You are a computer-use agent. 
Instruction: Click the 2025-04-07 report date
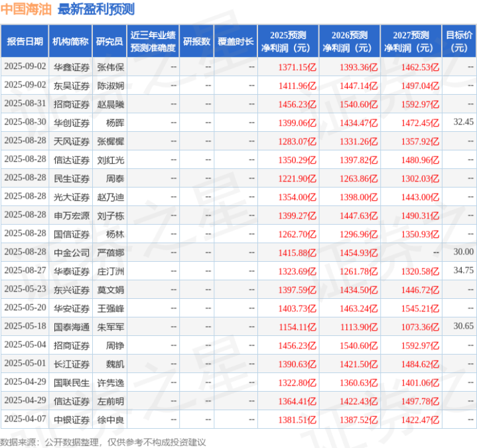coord(25,419)
